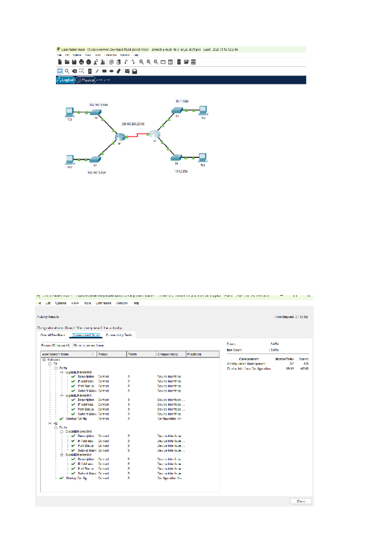Viewport: 392px width, 554px height.
Task: Select router R1 in the topology
Action: point(120,137)
